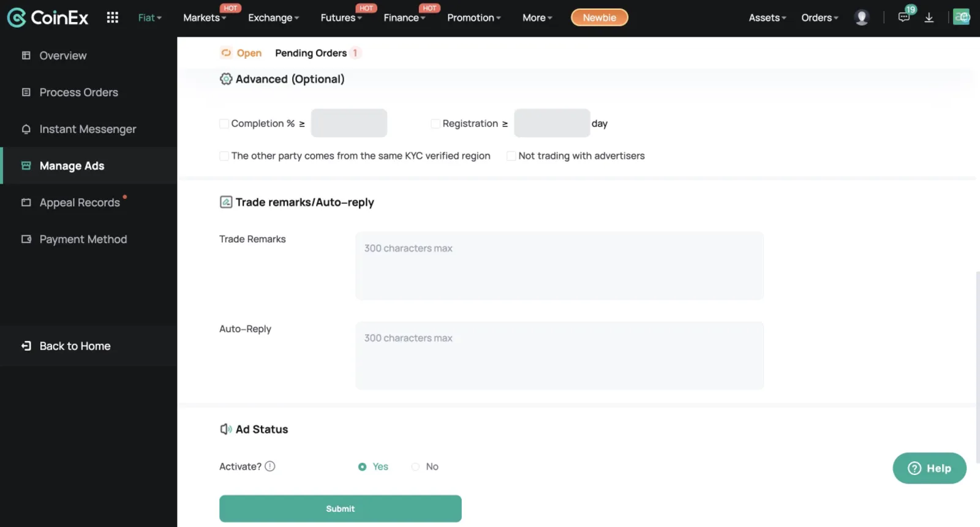
Task: Click the CoinEx logo
Action: 48,18
